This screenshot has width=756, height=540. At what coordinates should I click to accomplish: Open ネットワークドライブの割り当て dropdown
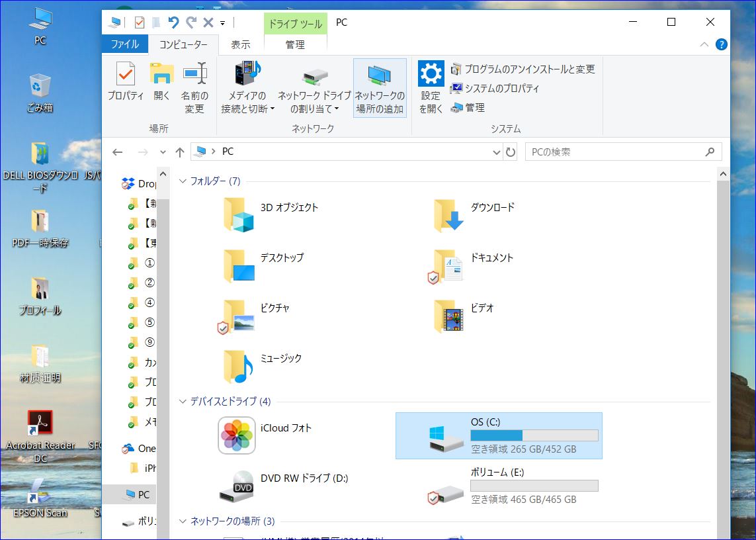314,87
